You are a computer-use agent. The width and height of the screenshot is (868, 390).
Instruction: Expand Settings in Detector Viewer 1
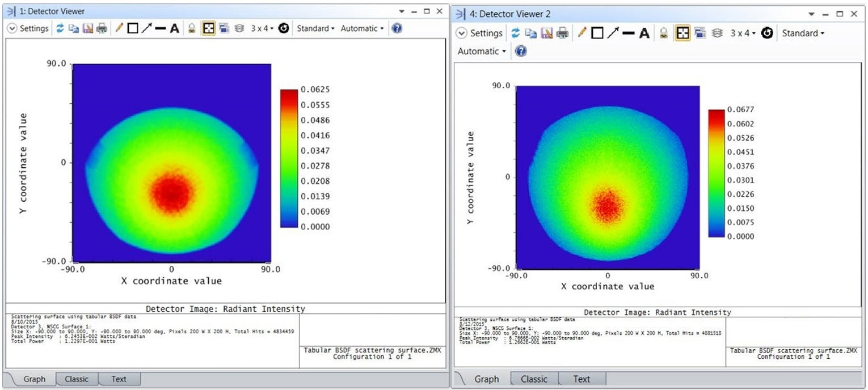(28, 28)
